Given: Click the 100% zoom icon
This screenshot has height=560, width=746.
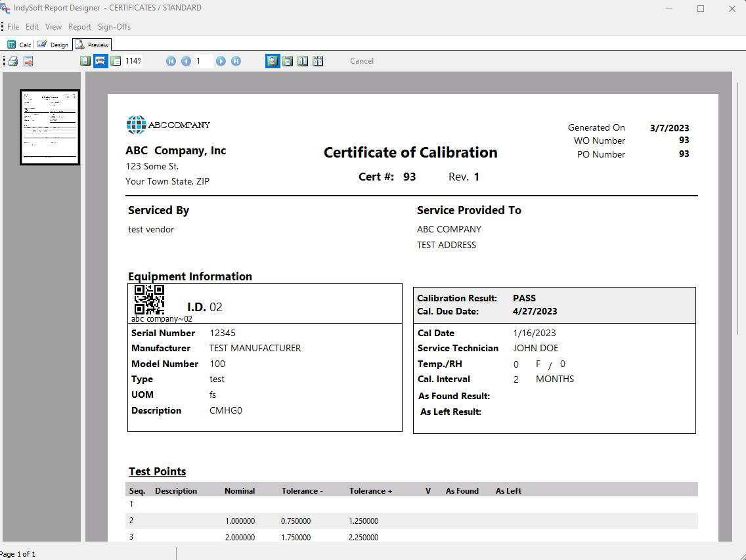Looking at the screenshot, I should (x=116, y=61).
